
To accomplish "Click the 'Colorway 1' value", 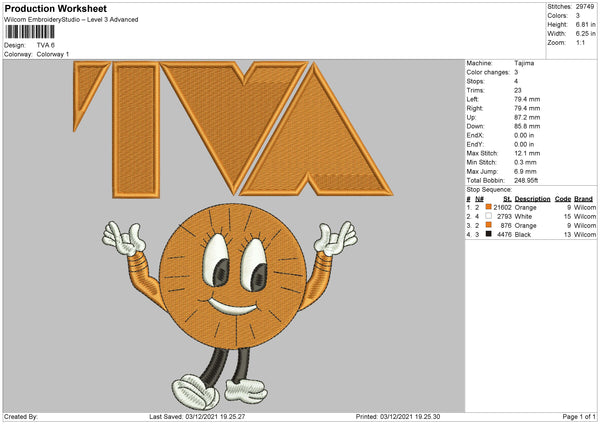I will tap(53, 54).
